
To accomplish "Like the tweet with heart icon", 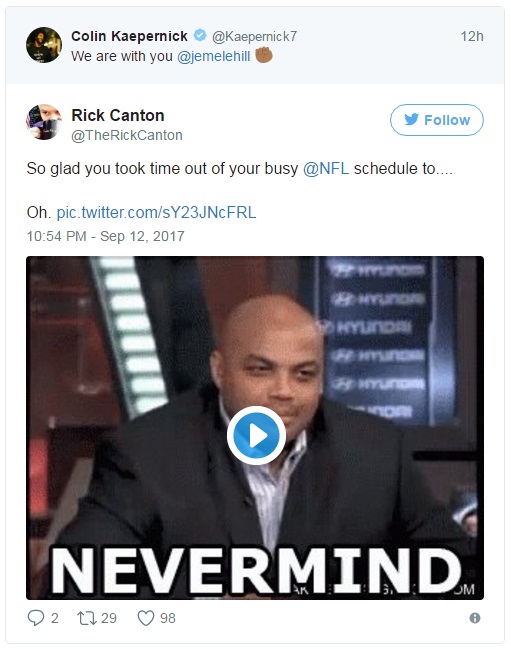I will pyautogui.click(x=146, y=618).
